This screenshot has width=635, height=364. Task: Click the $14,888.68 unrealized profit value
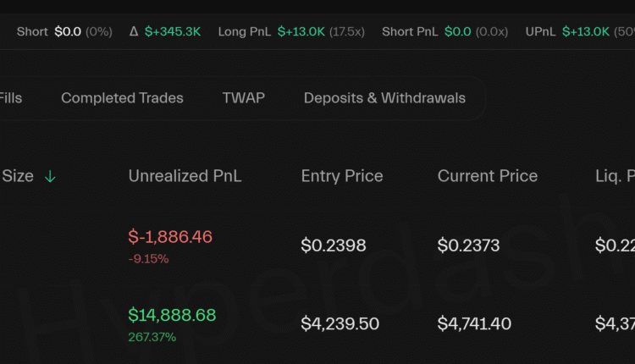pyautogui.click(x=172, y=315)
